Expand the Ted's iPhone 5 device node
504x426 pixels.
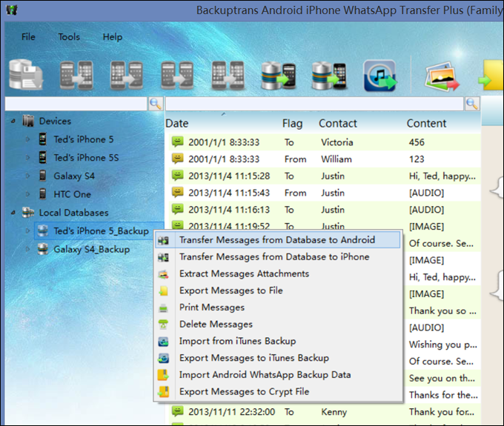27,139
